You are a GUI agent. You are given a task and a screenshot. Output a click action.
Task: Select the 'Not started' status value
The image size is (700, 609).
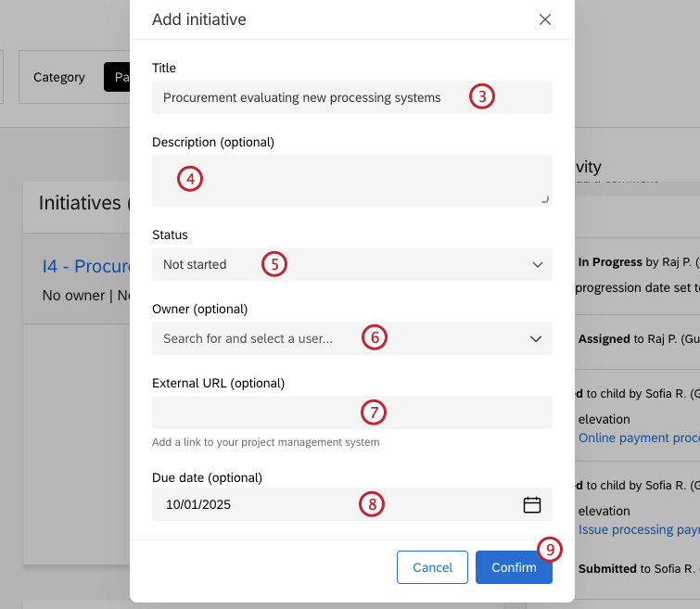[196, 265]
